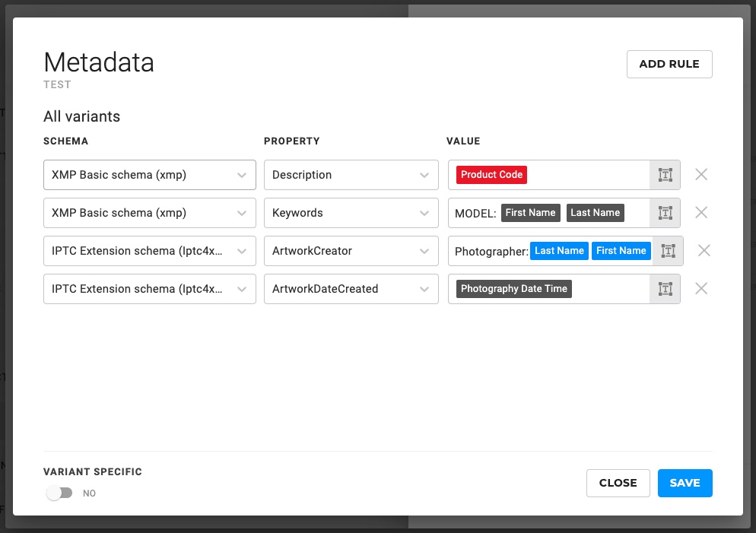Open the Keywords property dropdown

[351, 213]
